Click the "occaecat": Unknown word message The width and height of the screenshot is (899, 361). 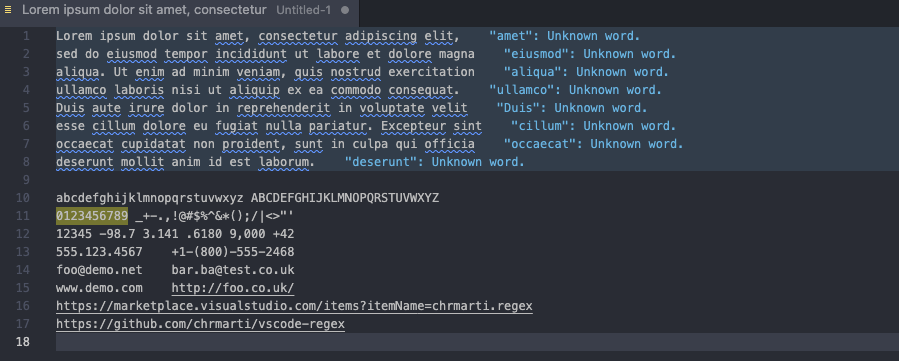(x=593, y=144)
